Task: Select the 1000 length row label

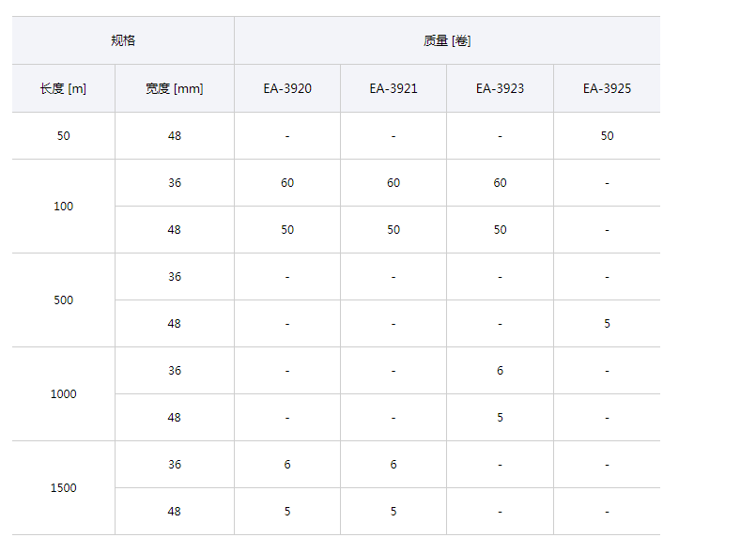Action: 63,393
